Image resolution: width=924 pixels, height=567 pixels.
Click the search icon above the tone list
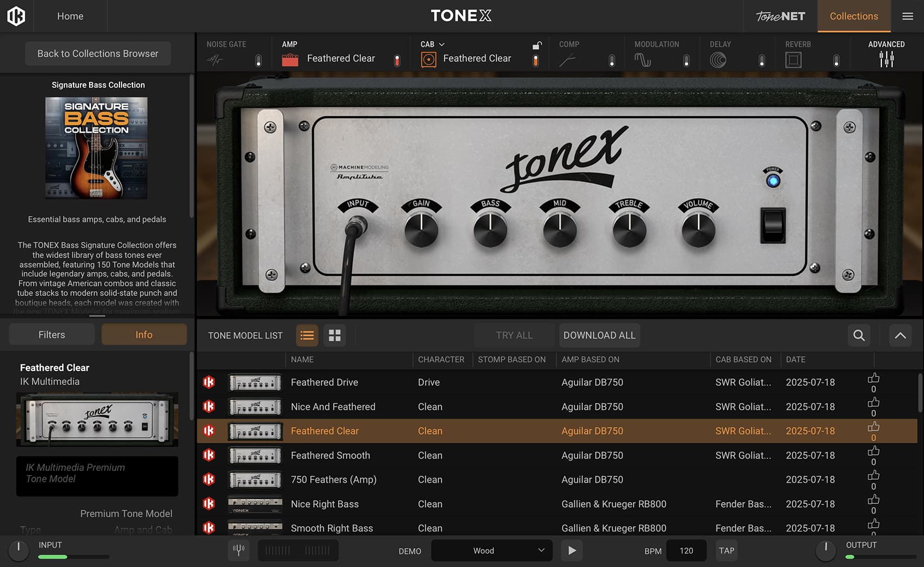(859, 335)
